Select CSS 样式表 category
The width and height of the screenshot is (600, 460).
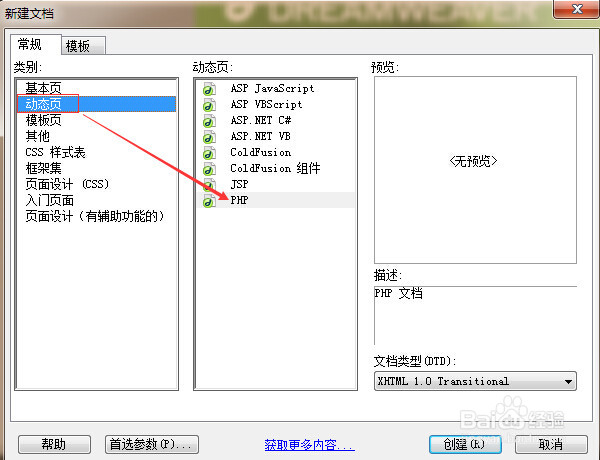(97, 152)
